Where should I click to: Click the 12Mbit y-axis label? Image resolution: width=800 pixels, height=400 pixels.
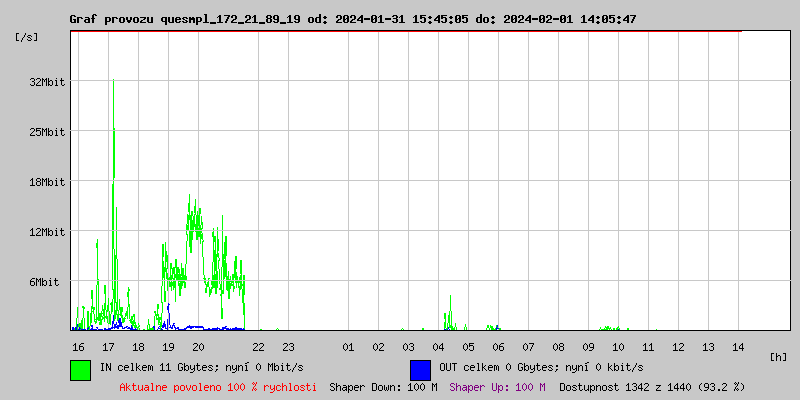(47, 232)
